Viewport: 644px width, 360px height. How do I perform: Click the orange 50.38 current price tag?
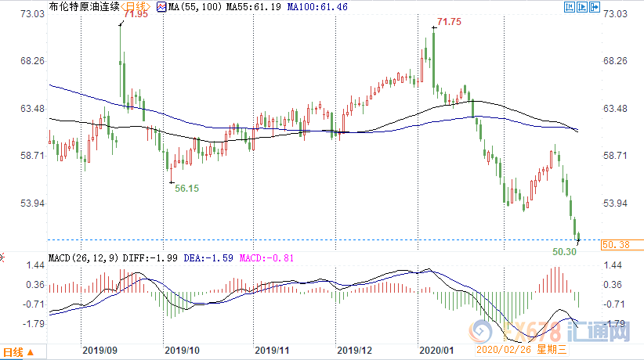(x=616, y=245)
